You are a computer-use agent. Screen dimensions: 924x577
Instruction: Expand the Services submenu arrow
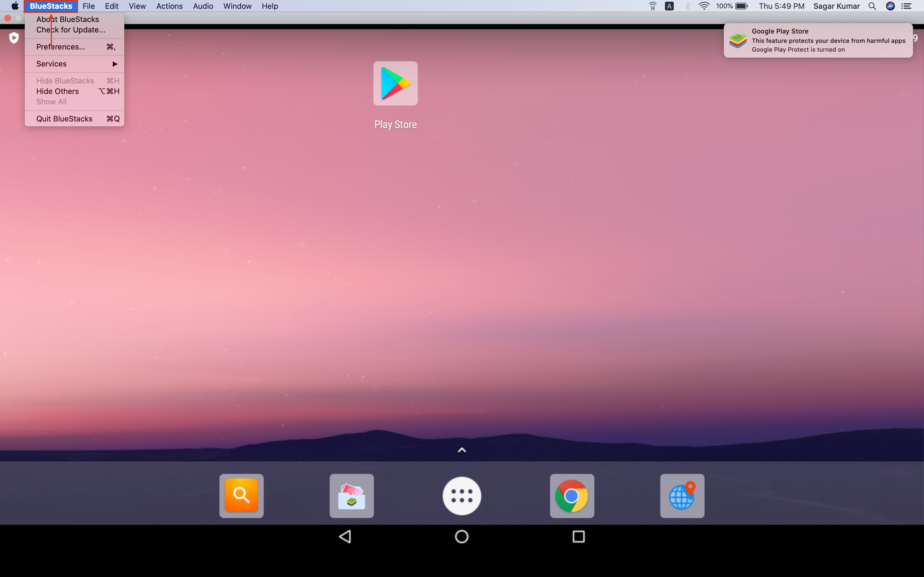click(115, 64)
